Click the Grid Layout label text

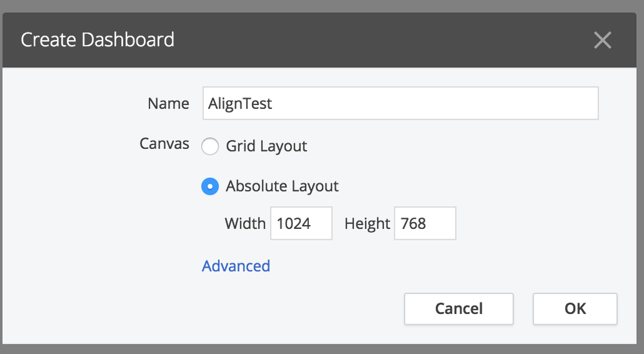tap(266, 146)
